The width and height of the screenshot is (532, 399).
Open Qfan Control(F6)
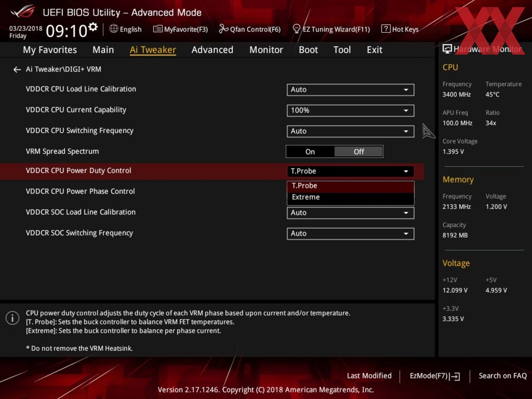point(250,29)
